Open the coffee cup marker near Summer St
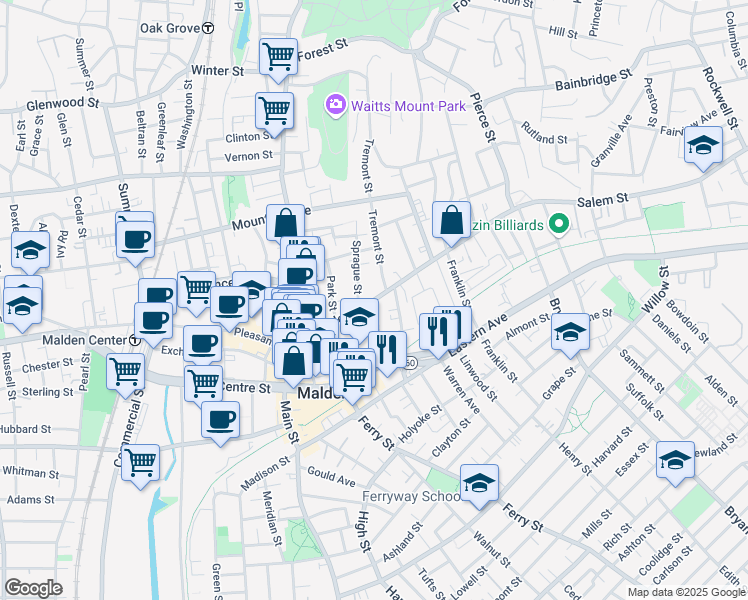 135,240
